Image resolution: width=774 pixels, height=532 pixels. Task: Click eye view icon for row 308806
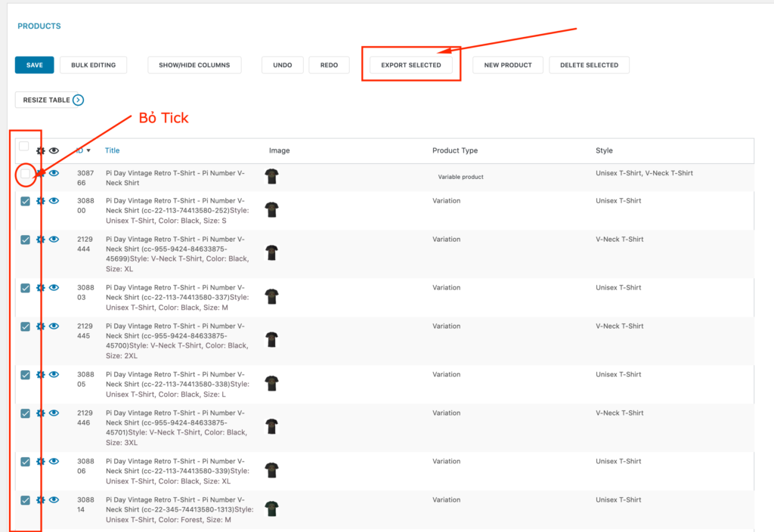pyautogui.click(x=54, y=462)
